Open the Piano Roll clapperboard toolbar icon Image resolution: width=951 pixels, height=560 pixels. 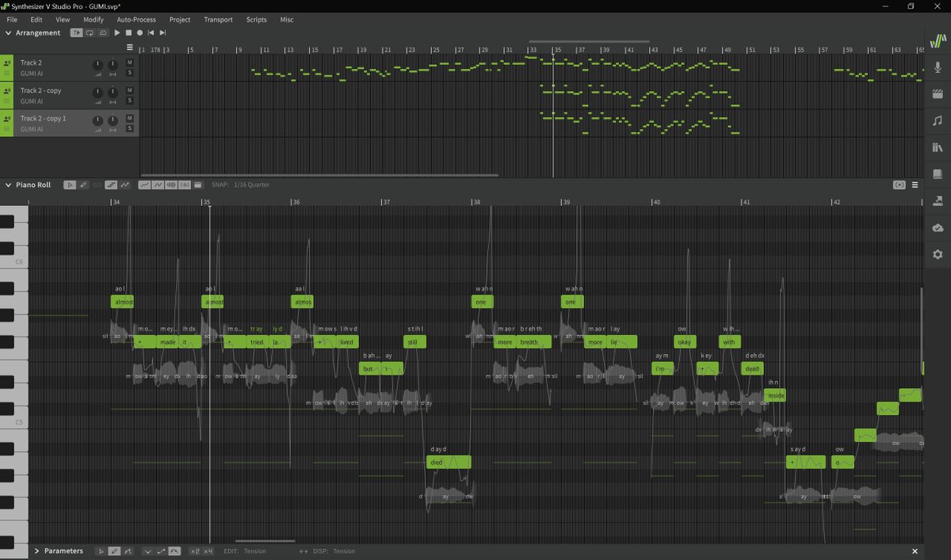point(197,185)
